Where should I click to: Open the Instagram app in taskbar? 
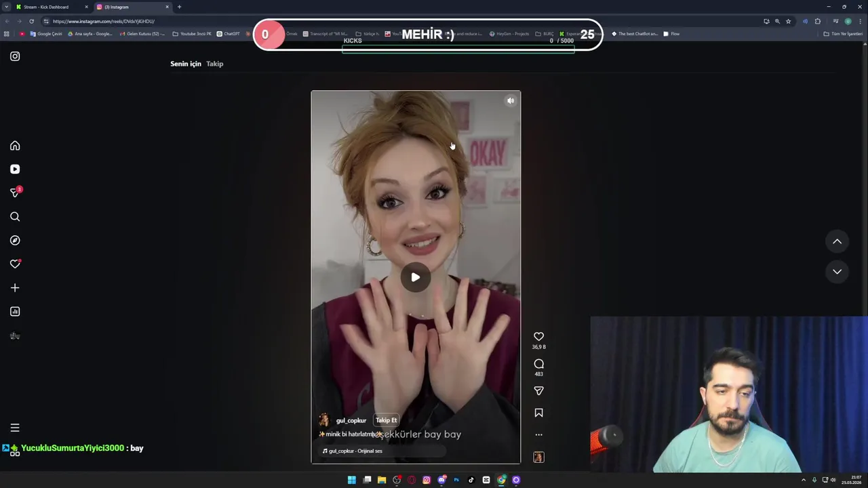[x=427, y=480]
